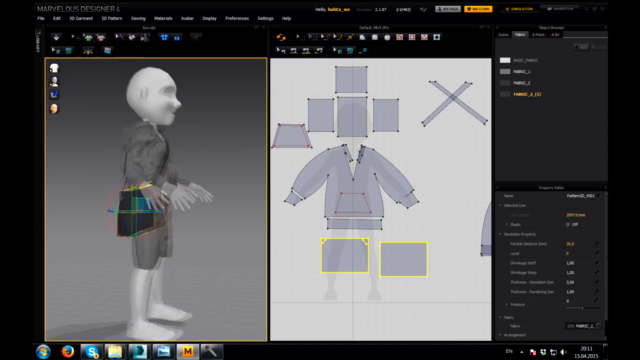This screenshot has width=640, height=360.
Task: Switch to Simulation mode button
Action: point(519,9)
